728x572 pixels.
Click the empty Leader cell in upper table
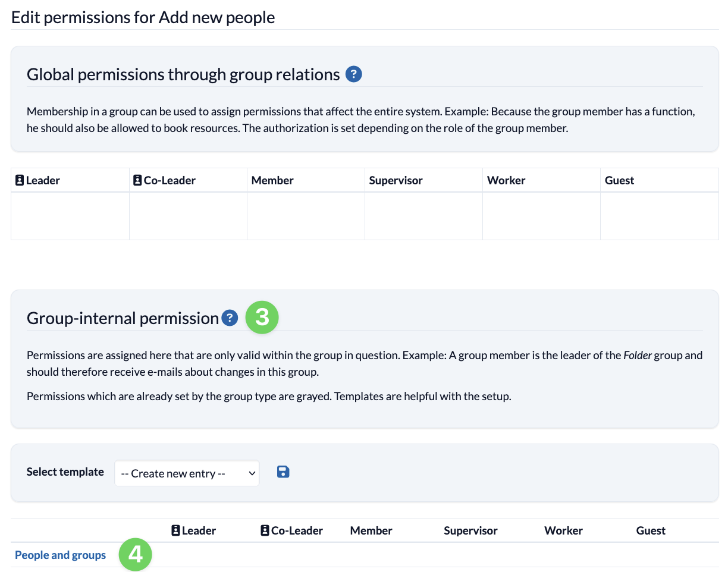(70, 216)
